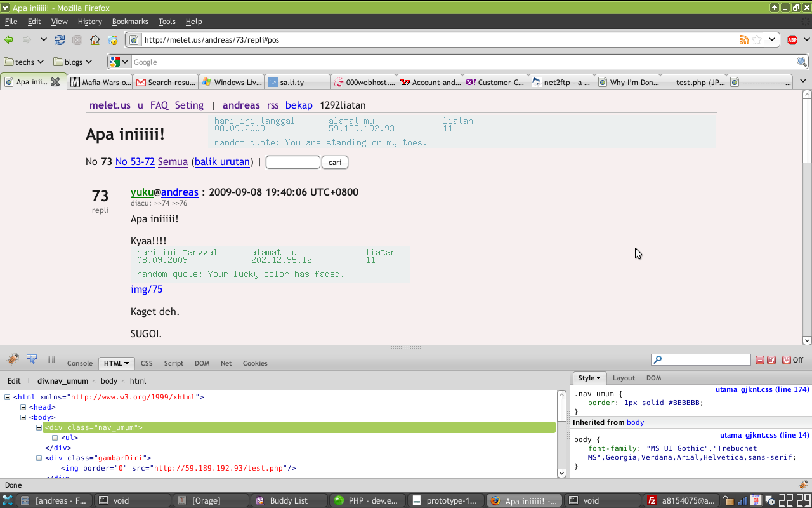The height and width of the screenshot is (508, 812).
Task: Click the Firebug bug icon
Action: pos(13,359)
